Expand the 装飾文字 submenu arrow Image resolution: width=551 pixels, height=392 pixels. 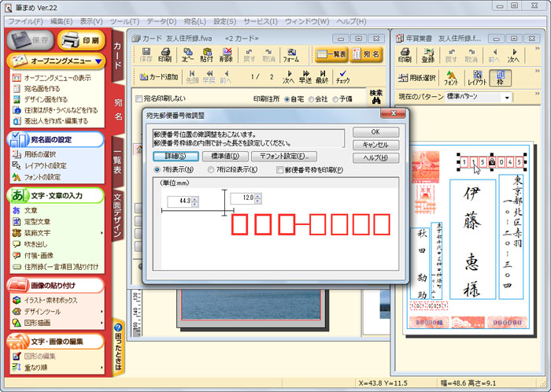[102, 233]
